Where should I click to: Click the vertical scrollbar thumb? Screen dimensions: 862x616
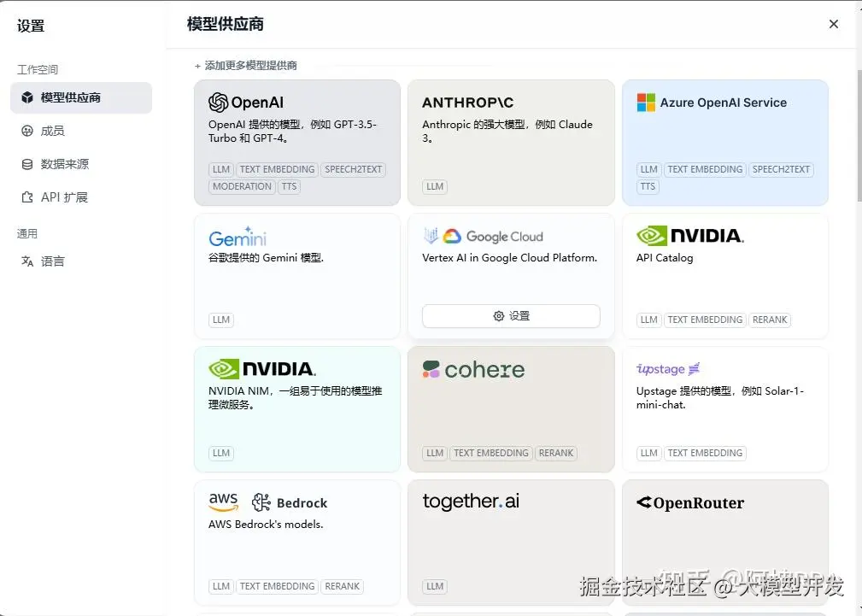pyautogui.click(x=859, y=135)
